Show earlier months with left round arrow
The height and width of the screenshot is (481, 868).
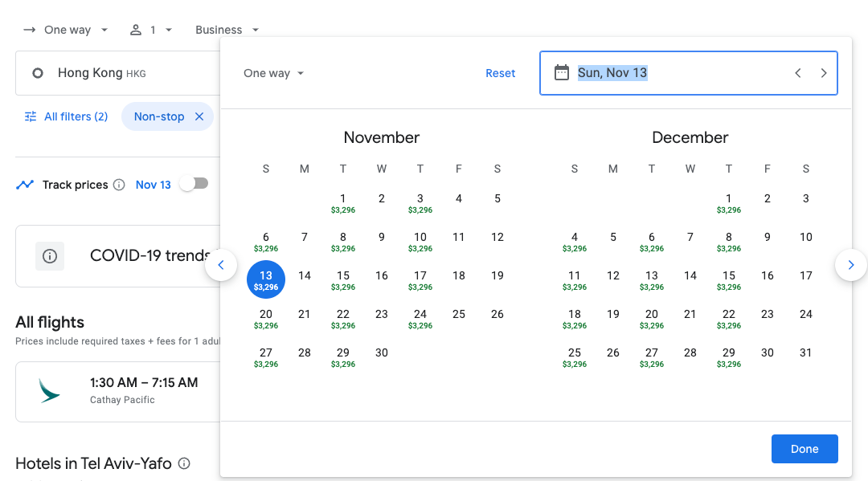(221, 265)
